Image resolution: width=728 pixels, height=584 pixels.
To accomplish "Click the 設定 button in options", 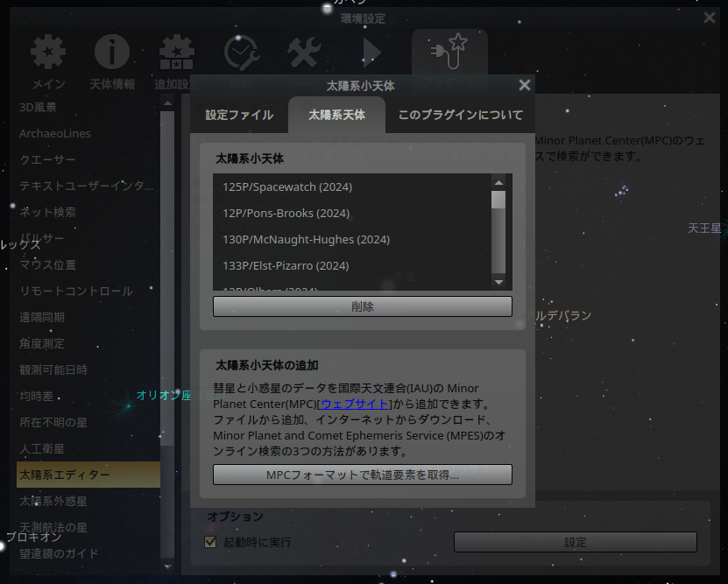I will pyautogui.click(x=575, y=542).
